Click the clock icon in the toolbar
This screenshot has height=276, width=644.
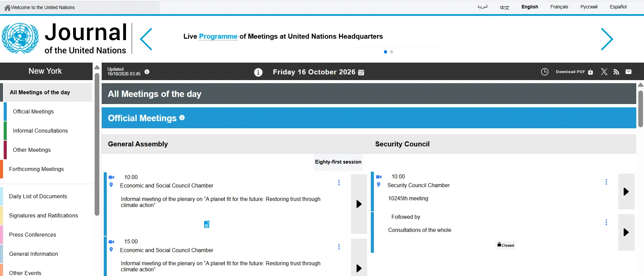coord(545,72)
